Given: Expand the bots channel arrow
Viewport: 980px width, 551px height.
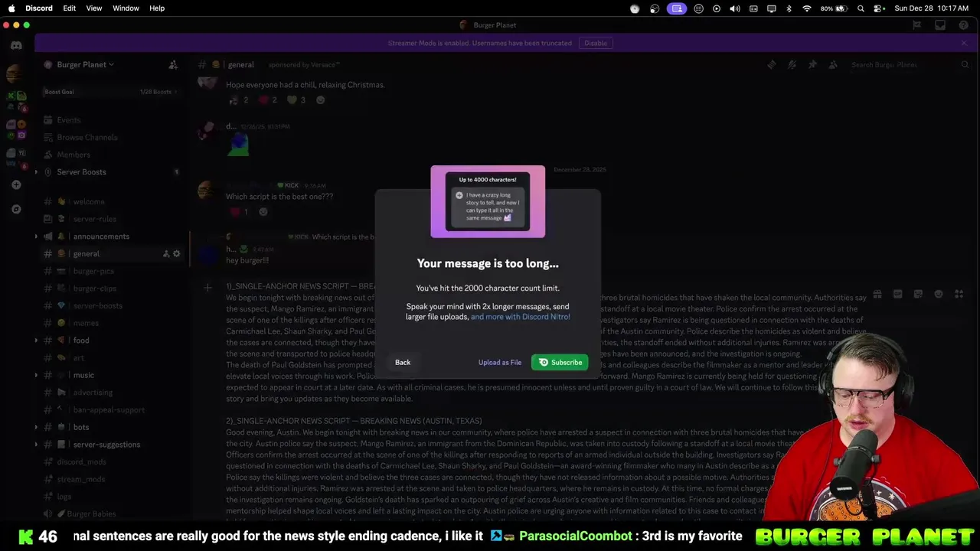Looking at the screenshot, I should tap(36, 427).
